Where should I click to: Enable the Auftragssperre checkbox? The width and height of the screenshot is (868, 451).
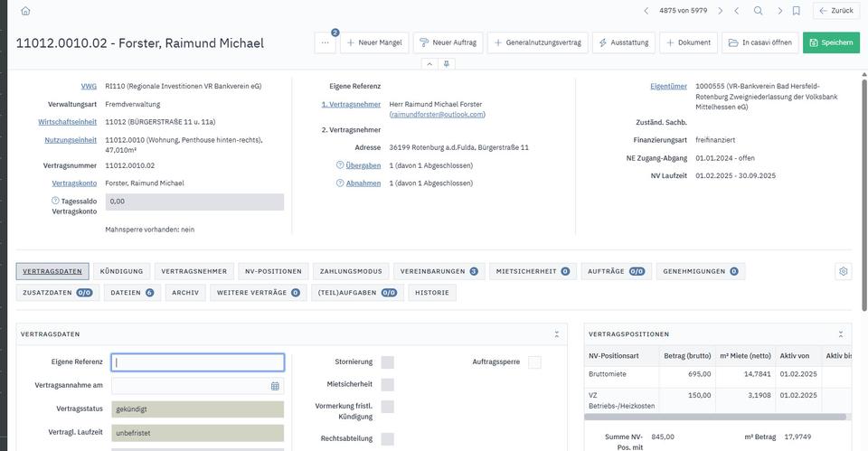pyautogui.click(x=534, y=362)
